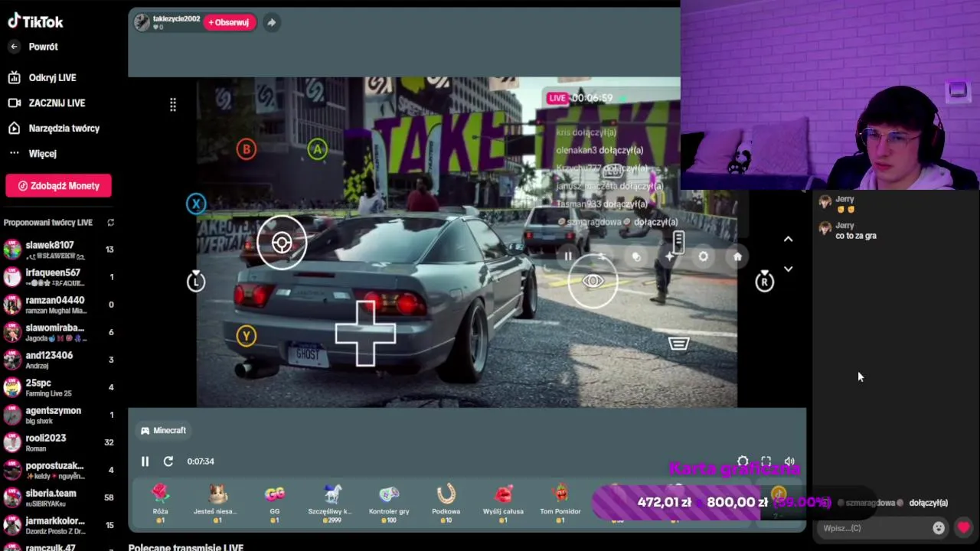Screen dimensions: 980x551
Task: Send the Podkowa horseshoe gift
Action: click(x=446, y=504)
